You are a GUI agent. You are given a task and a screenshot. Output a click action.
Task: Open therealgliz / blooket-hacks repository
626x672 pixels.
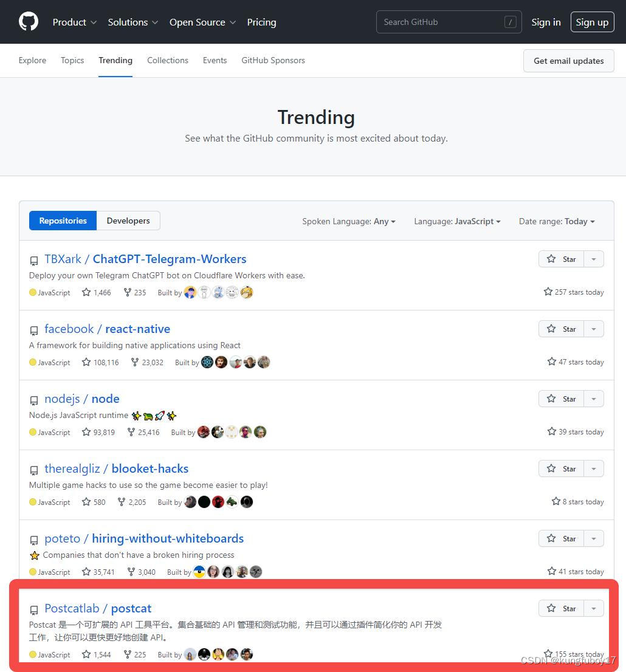(x=116, y=468)
